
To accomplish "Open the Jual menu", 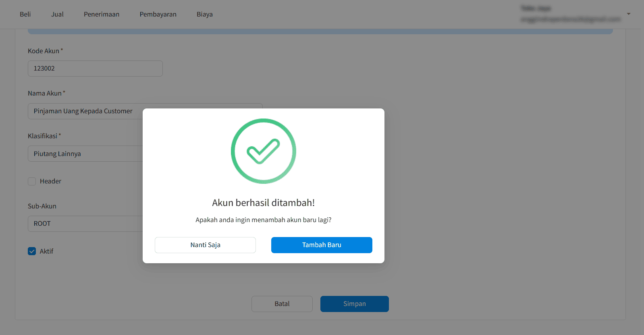I will click(x=57, y=14).
